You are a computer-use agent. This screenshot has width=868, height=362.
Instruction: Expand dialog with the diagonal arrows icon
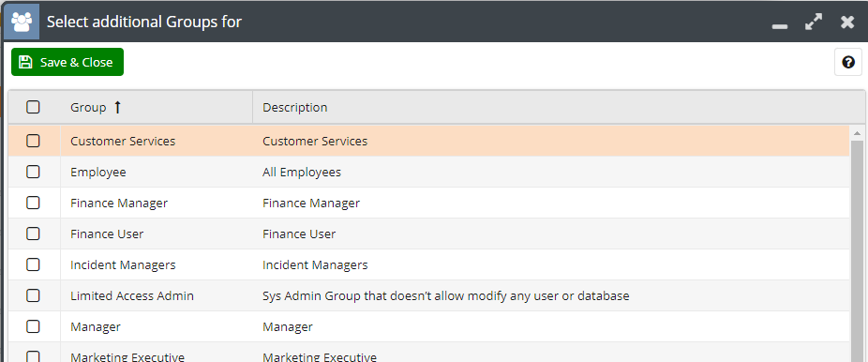[x=814, y=23]
